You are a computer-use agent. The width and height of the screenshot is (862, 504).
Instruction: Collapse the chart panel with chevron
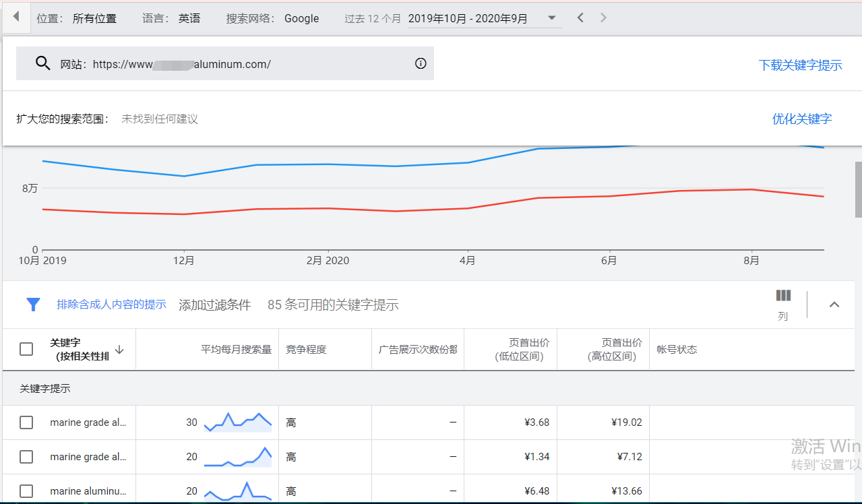tap(834, 305)
